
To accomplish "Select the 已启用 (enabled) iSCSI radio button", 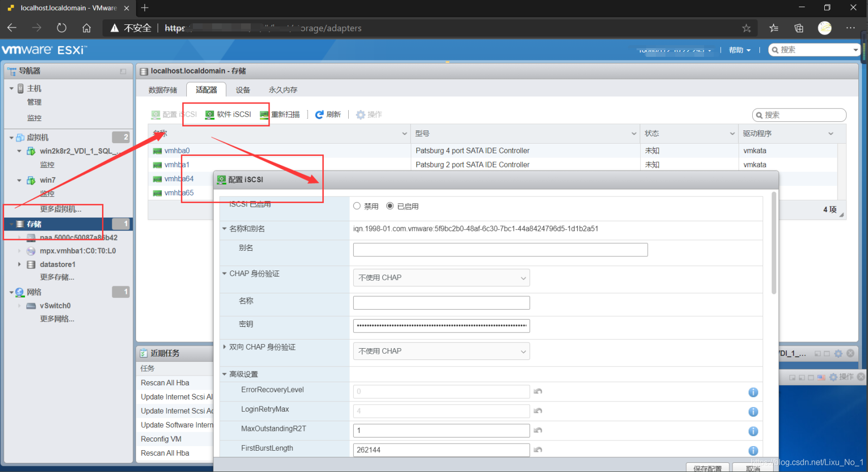I will click(390, 206).
